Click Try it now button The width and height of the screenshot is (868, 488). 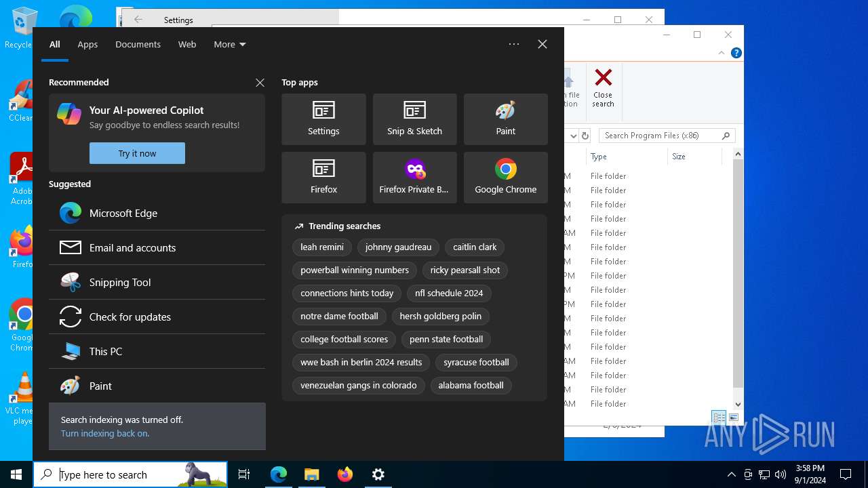pyautogui.click(x=137, y=153)
